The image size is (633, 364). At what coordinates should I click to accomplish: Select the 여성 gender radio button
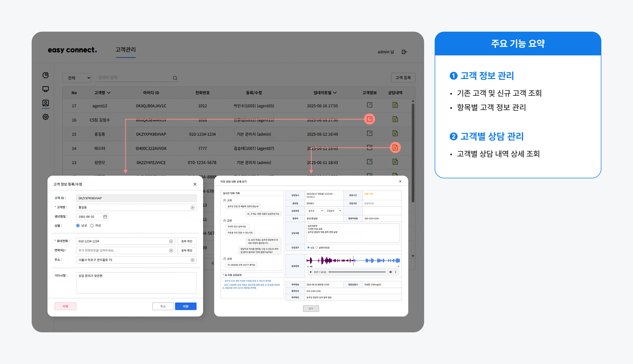(x=92, y=226)
